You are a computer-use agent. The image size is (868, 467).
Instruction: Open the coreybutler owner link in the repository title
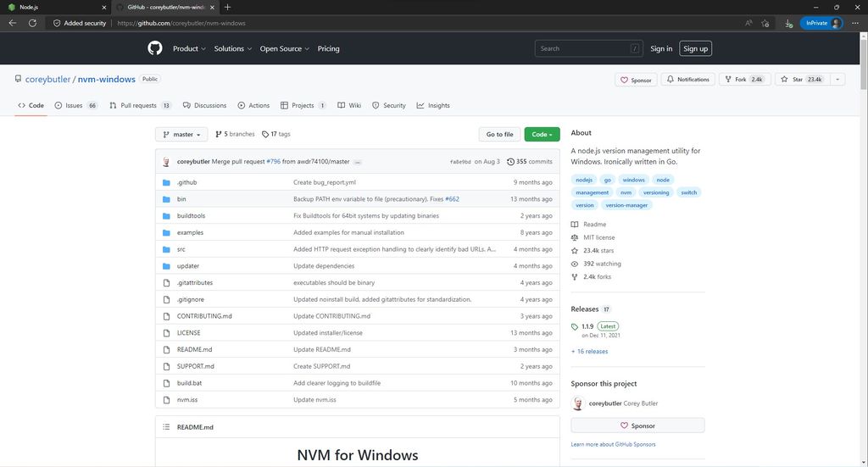pos(47,79)
